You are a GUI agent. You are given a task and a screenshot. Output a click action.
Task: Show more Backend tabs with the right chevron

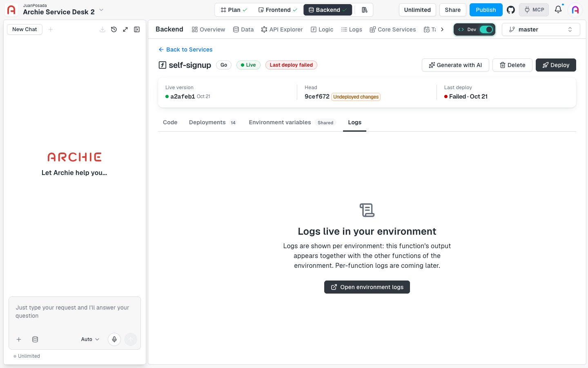click(442, 29)
